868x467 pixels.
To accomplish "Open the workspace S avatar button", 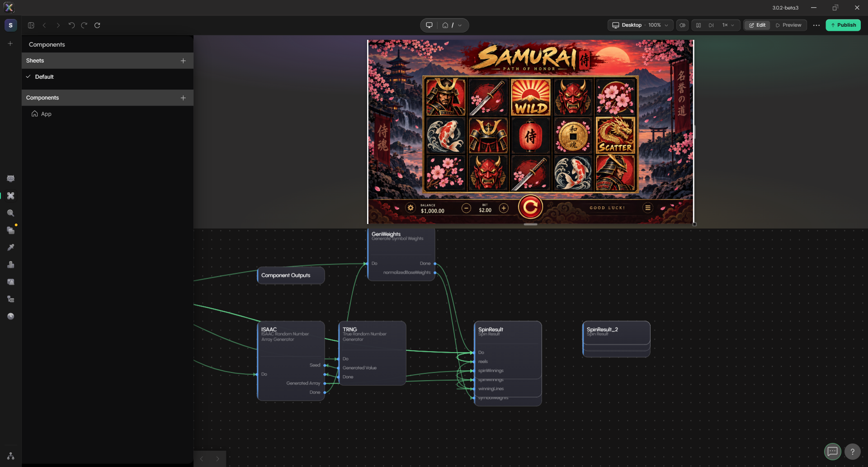I will pos(10,25).
